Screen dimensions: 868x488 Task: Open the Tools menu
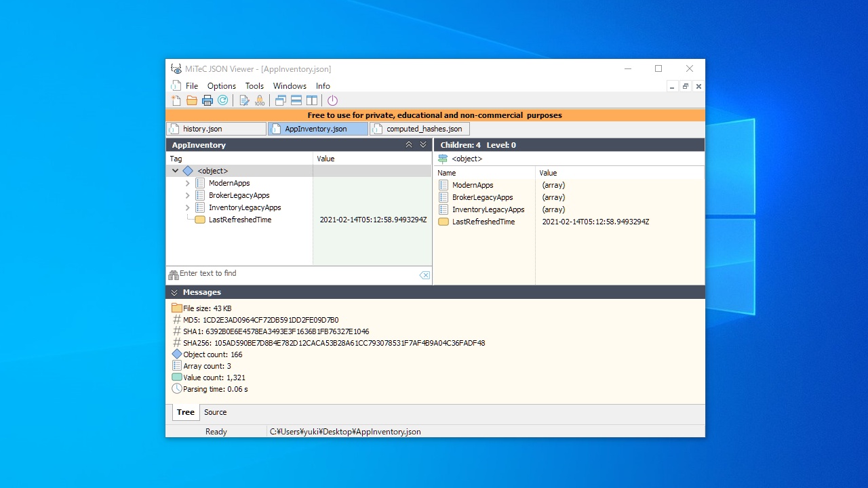pos(254,86)
